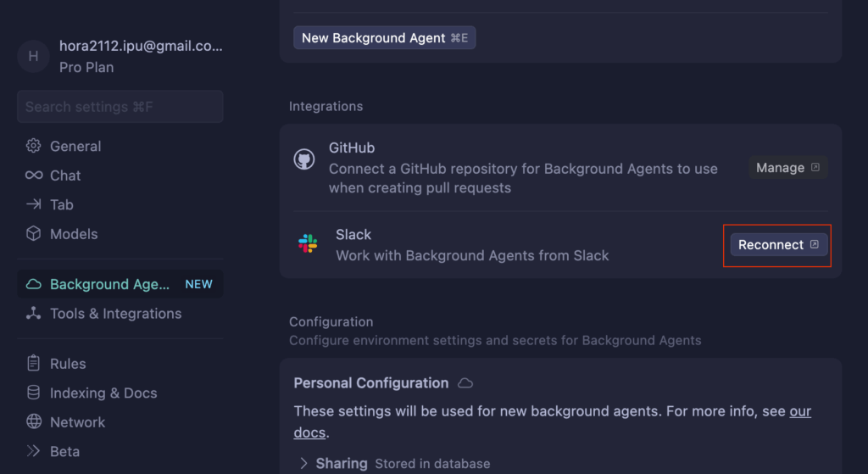This screenshot has width=868, height=474.
Task: Click the Models cube icon
Action: [x=33, y=234]
